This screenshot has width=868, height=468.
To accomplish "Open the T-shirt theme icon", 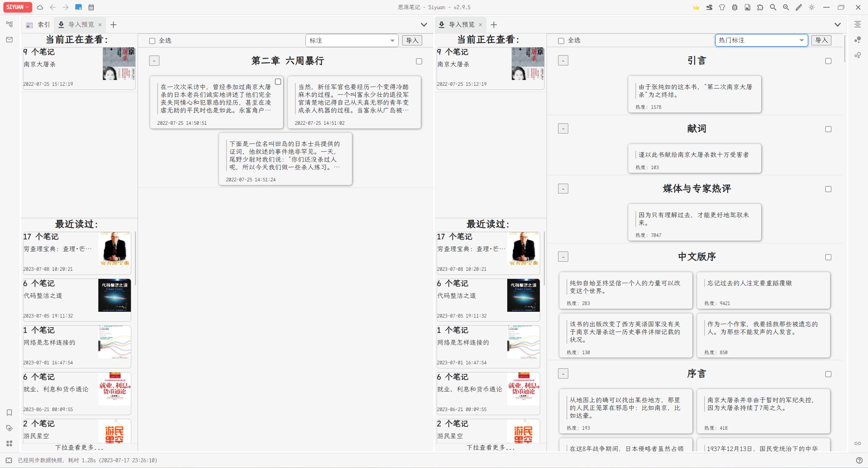I will (722, 7).
